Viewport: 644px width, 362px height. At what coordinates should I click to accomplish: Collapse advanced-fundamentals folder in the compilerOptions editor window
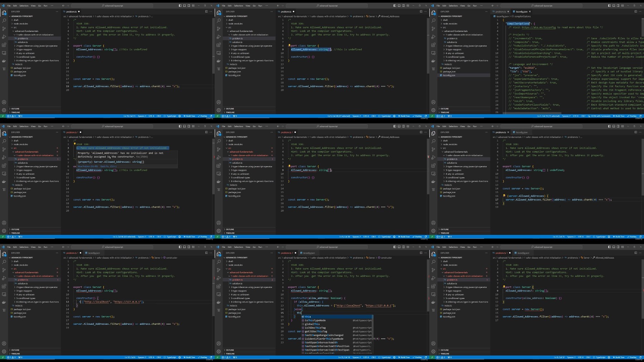tap(454, 31)
